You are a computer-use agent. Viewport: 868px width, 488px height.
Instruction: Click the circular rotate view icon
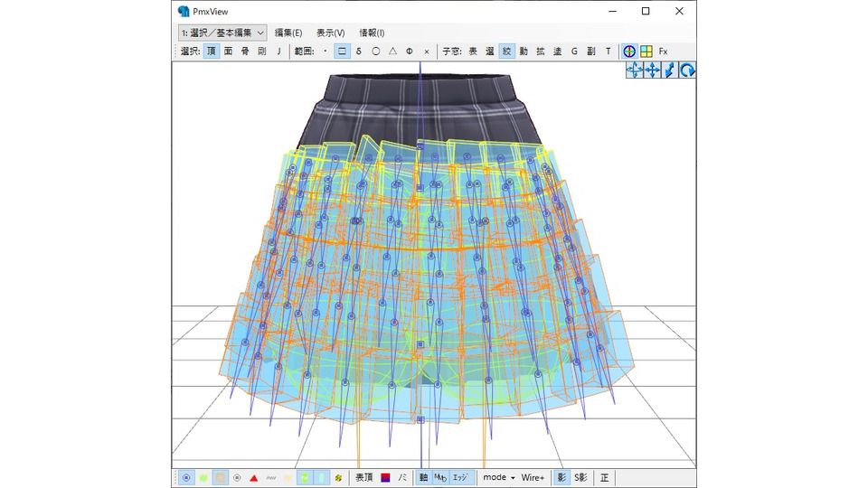[x=687, y=70]
